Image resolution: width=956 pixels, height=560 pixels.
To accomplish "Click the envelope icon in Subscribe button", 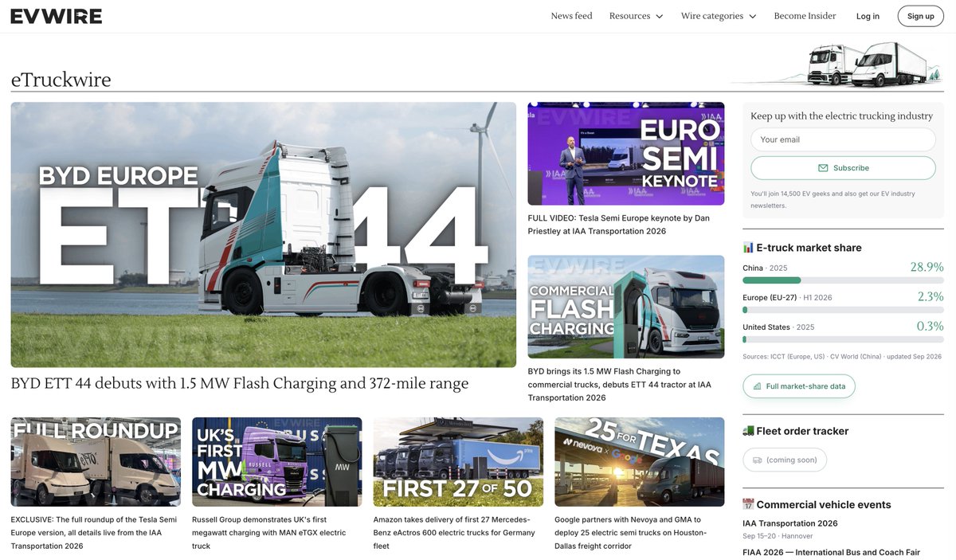I will click(x=823, y=168).
